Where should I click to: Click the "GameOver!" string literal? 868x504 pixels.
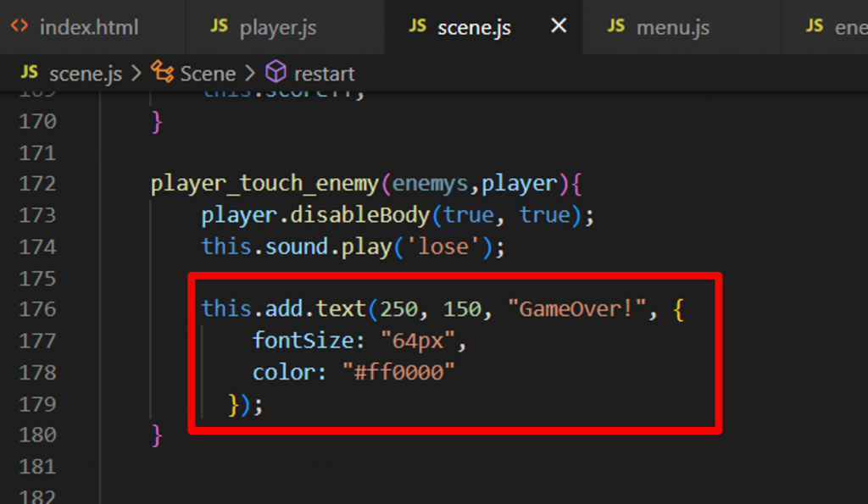[x=576, y=308]
